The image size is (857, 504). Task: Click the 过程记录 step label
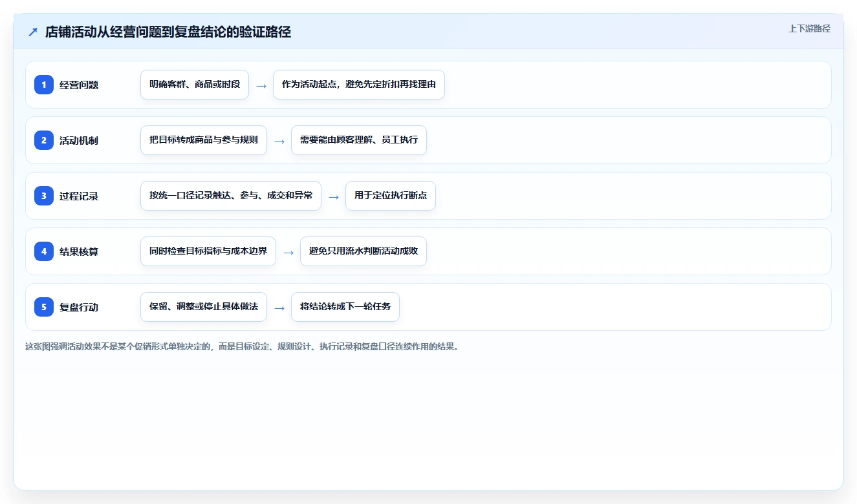point(79,196)
